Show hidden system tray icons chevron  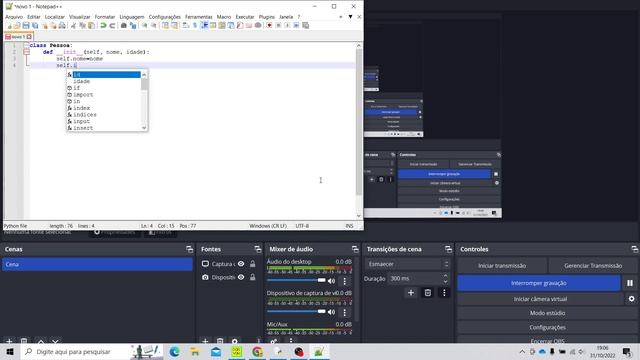[x=522, y=351]
